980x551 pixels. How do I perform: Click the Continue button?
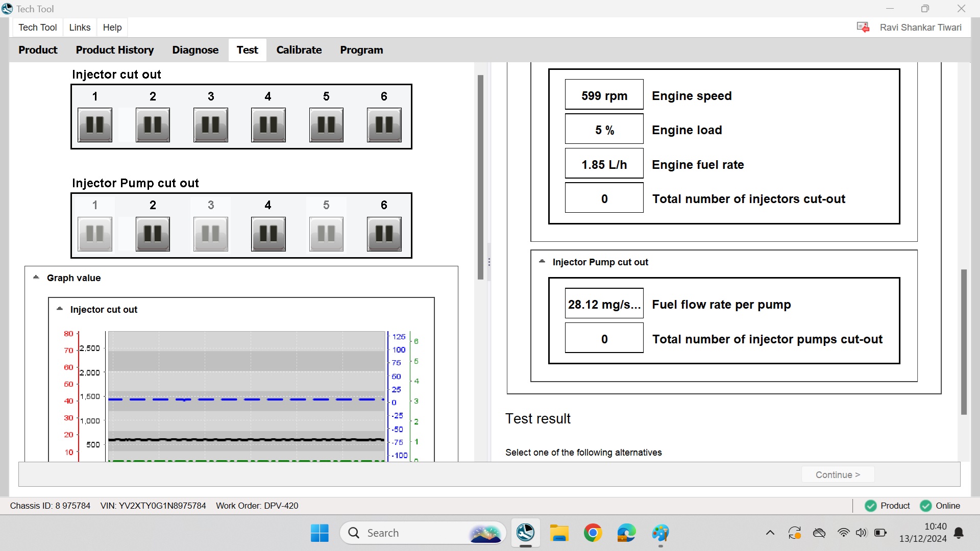click(838, 474)
